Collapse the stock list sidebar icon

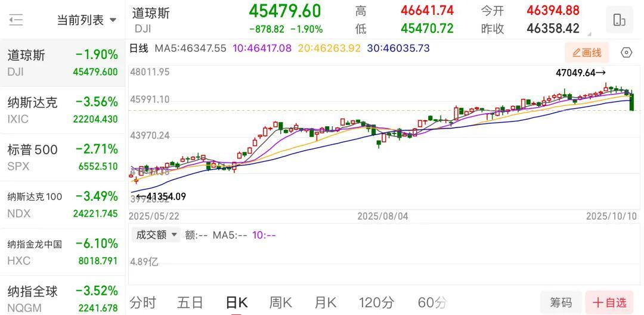tap(16, 20)
